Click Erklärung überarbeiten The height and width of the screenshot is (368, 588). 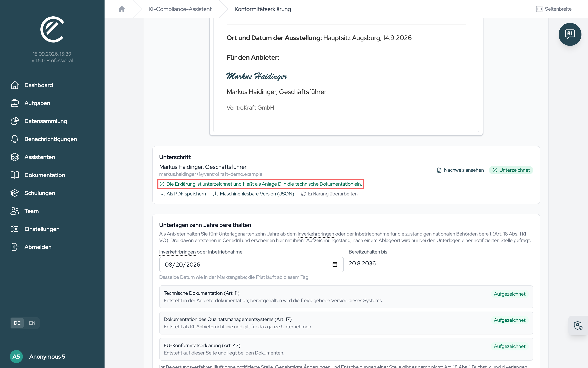(x=329, y=194)
